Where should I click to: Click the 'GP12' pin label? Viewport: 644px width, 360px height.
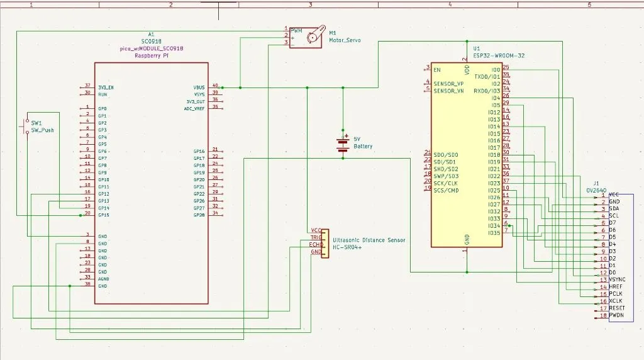[x=104, y=194]
